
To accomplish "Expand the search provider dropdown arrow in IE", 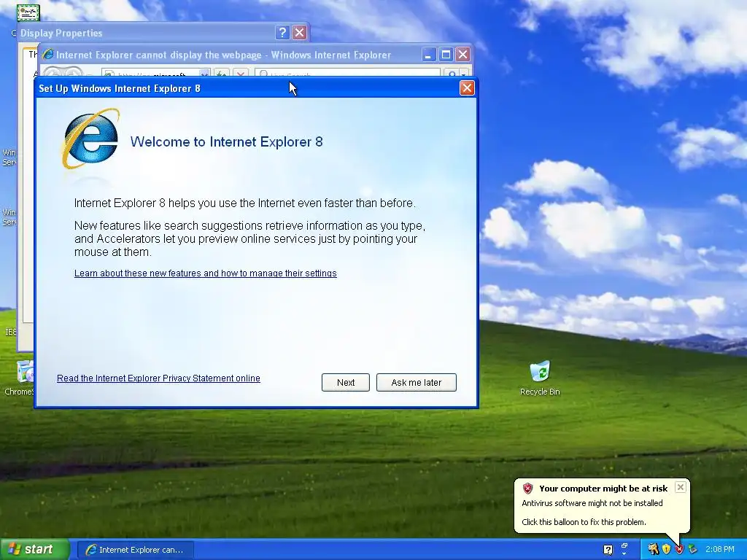I will coord(464,74).
